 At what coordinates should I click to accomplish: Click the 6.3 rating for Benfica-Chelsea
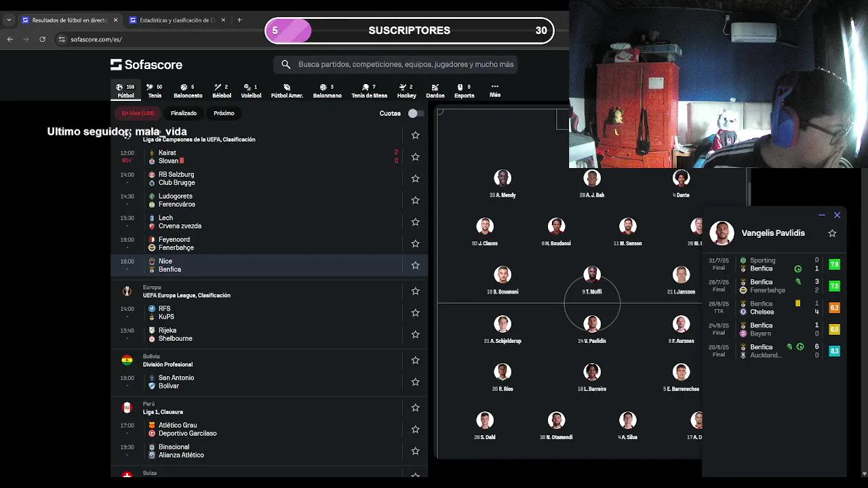(x=834, y=308)
